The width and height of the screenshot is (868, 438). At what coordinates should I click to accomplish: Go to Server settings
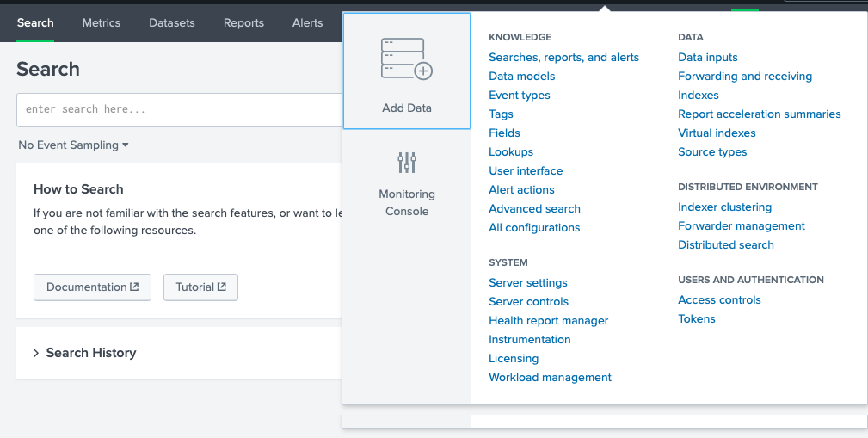coord(527,283)
